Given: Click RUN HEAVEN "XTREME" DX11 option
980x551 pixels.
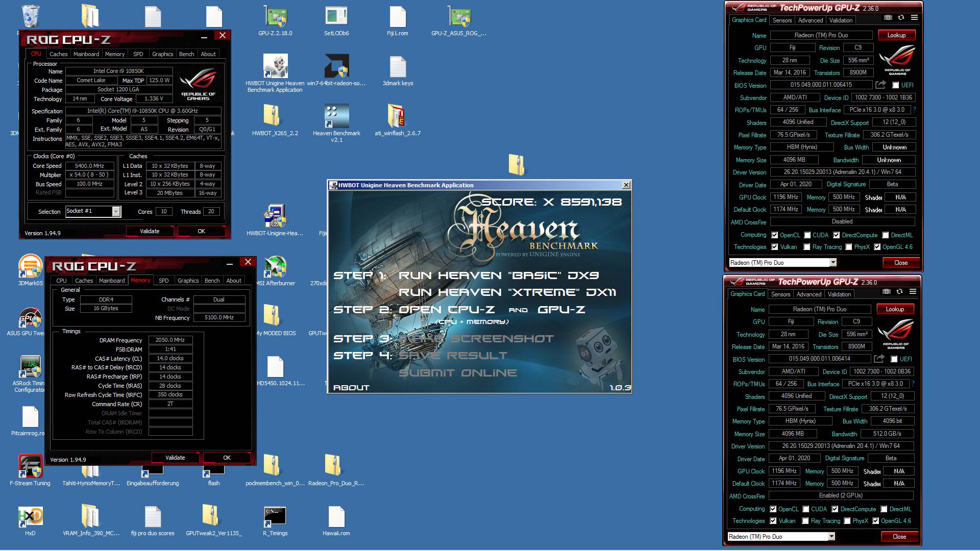Looking at the screenshot, I should [x=507, y=292].
